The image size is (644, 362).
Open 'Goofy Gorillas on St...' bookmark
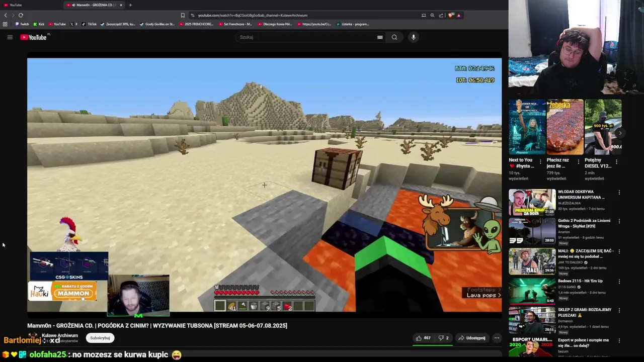(157, 24)
